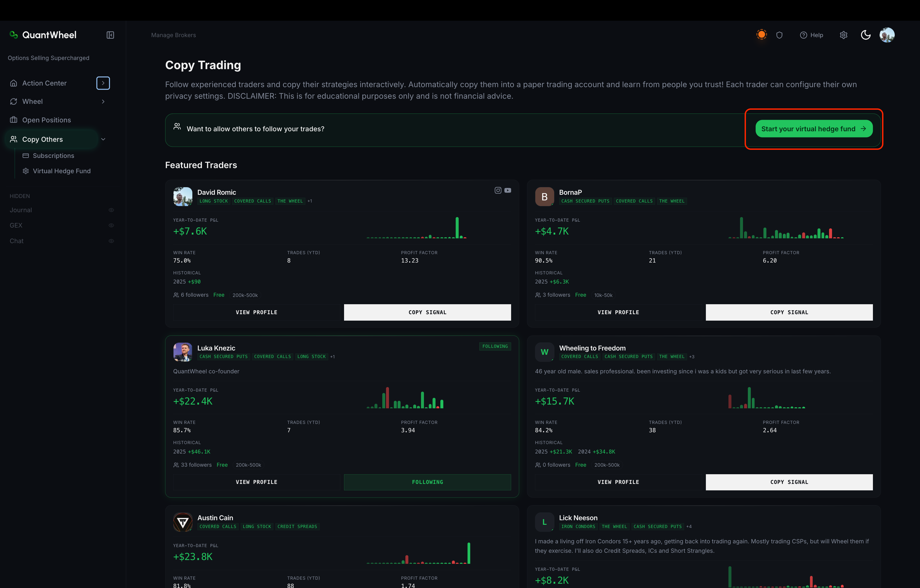Image resolution: width=920 pixels, height=588 pixels.
Task: Expand the Wheel submenu chevron
Action: pos(103,102)
